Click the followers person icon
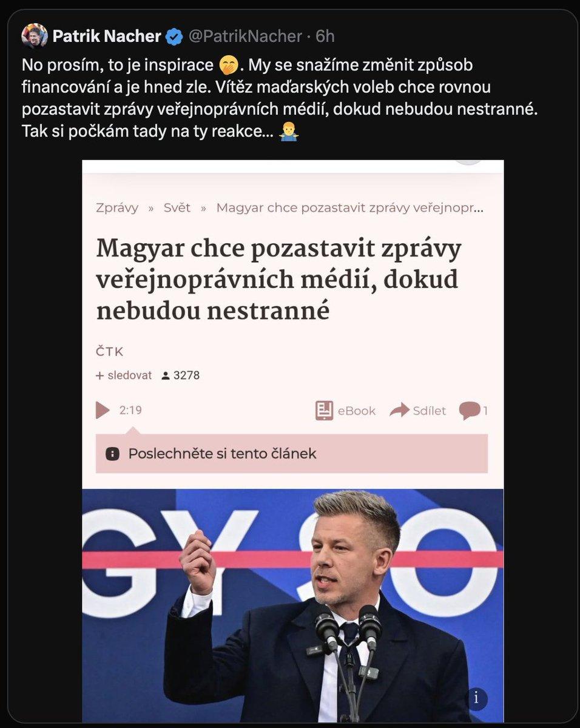Viewport: 580px width, 728px height. tap(166, 376)
